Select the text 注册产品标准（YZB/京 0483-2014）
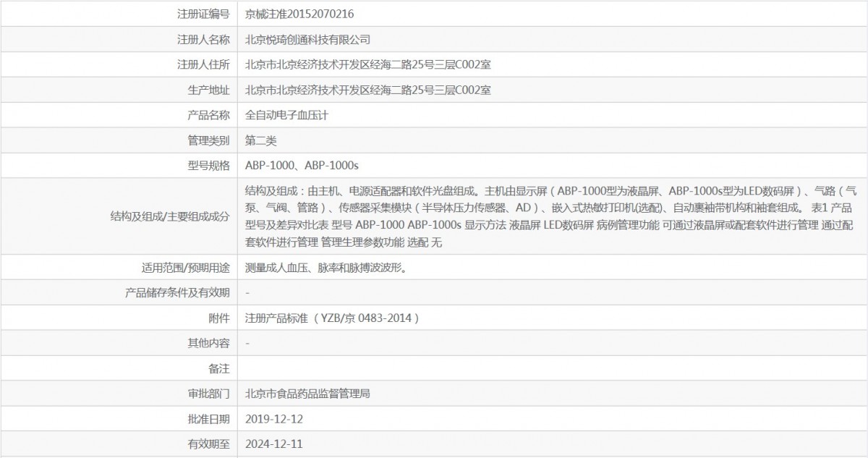 pyautogui.click(x=333, y=318)
